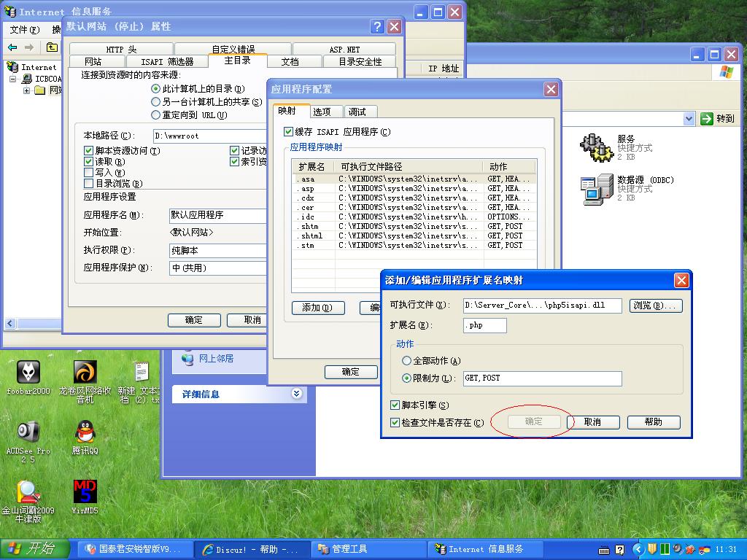
Task: Click the 网上邻居 icon in side panel
Action: click(x=187, y=359)
